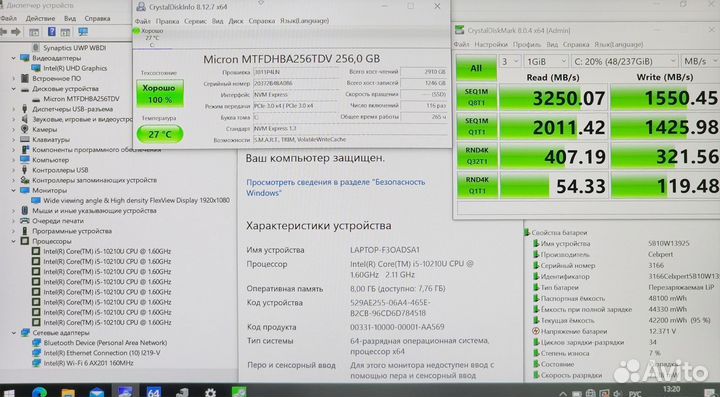Image resolution: width=720 pixels, height=397 pixels.
Task: Open Settings gear icon in the taskbar
Action: coord(210,393)
